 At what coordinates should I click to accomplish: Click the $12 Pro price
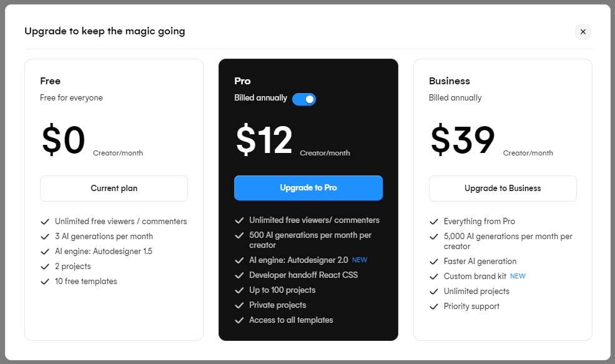click(x=264, y=140)
